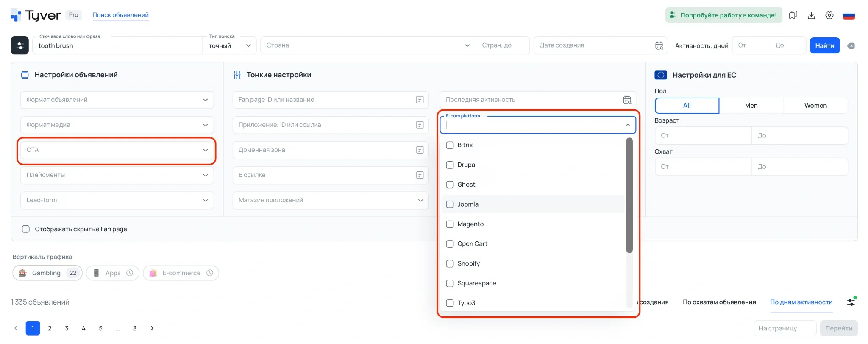The width and height of the screenshot is (868, 344).
Task: Go to page 2
Action: tap(50, 328)
